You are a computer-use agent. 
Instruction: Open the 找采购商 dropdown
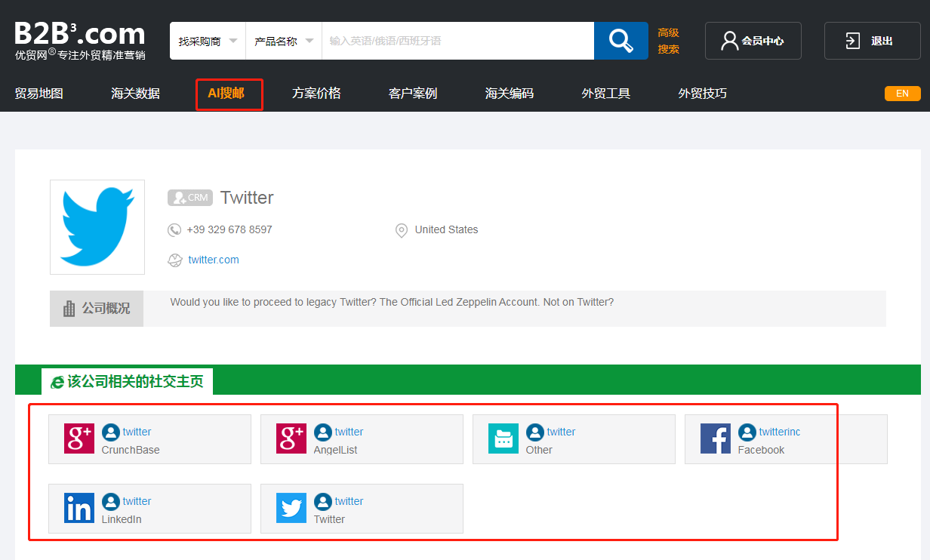[208, 41]
